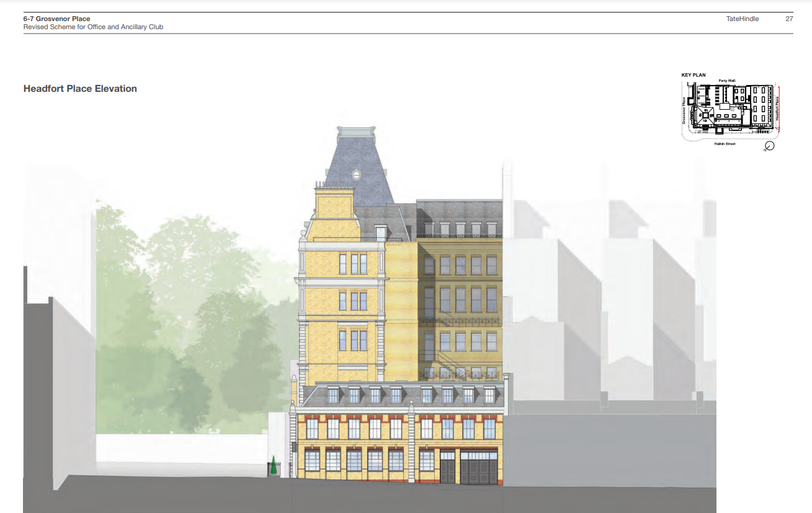Click the roof crown at the top of the mansard tower
Screen dimensions: 812x513
356,132
